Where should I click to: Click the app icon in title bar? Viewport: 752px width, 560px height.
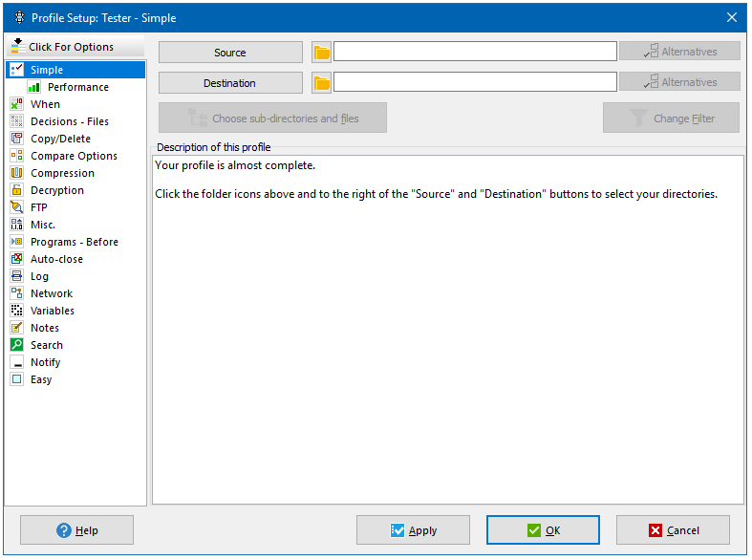(x=19, y=18)
